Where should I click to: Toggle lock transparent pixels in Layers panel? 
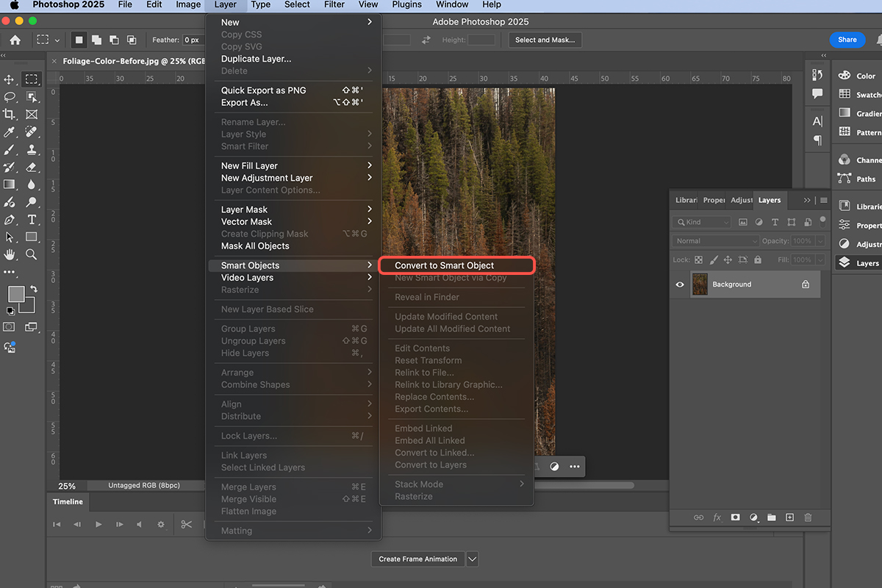point(698,260)
